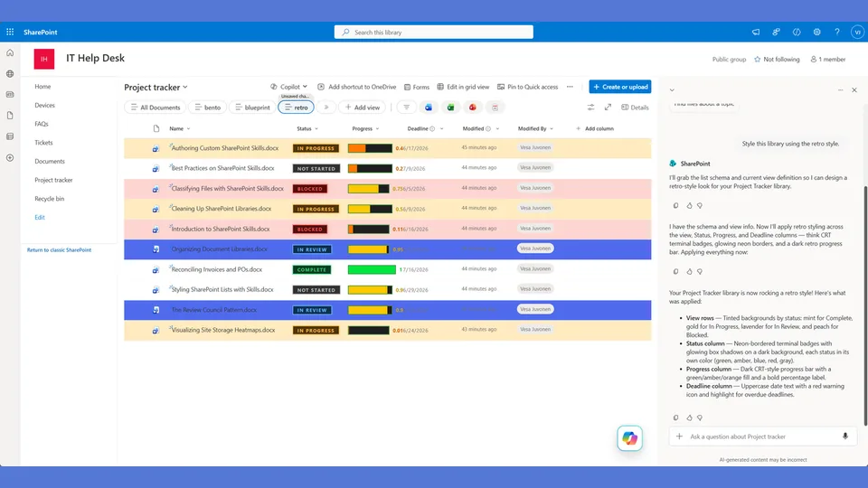Click the plus attach icon in chat box
Image resolution: width=868 pixels, height=488 pixels.
(x=679, y=436)
